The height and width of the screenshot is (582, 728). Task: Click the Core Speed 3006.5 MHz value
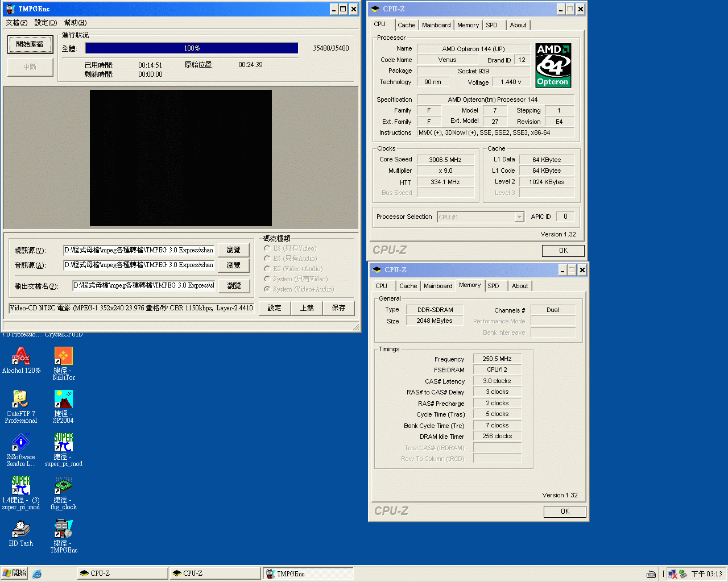445,160
